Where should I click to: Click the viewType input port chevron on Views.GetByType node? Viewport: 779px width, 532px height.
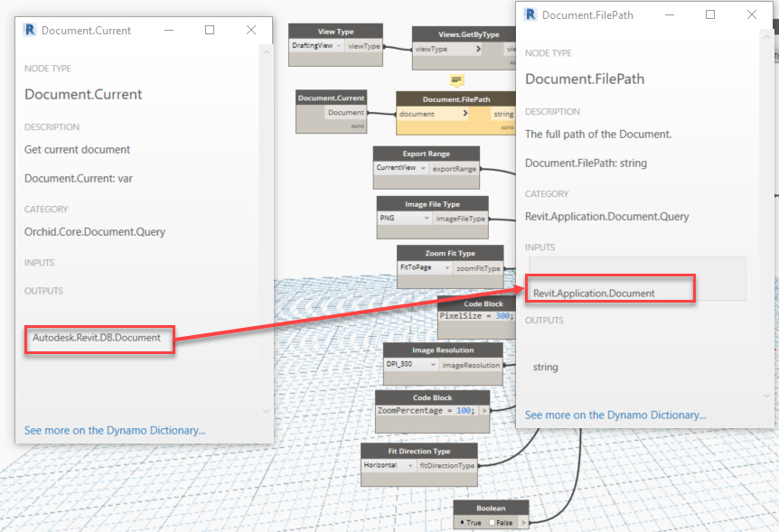click(x=478, y=49)
